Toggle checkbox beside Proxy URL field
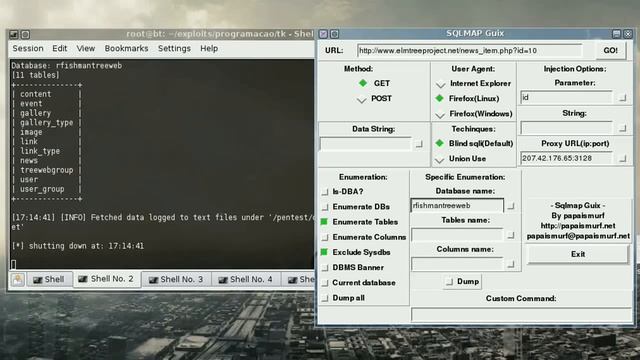Image resolution: width=640 pixels, height=360 pixels. (x=622, y=158)
